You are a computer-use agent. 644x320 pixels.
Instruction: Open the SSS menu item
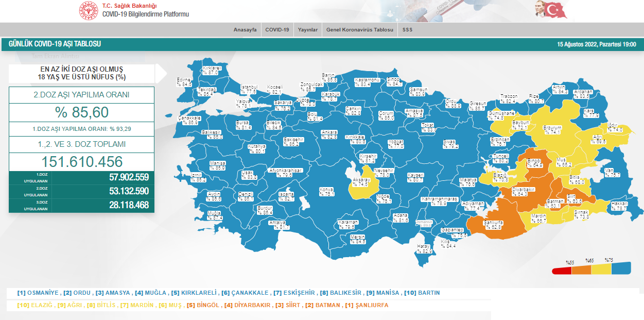(x=407, y=30)
